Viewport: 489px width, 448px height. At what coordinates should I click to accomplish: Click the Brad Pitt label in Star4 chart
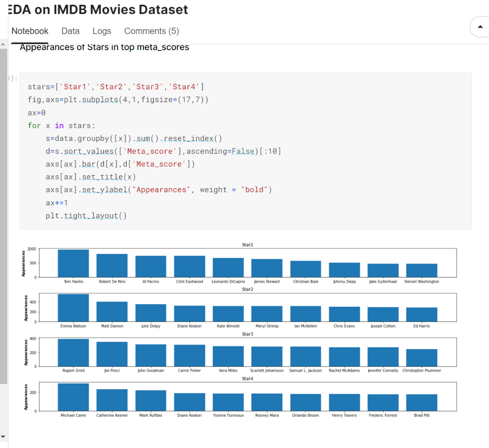click(x=421, y=415)
